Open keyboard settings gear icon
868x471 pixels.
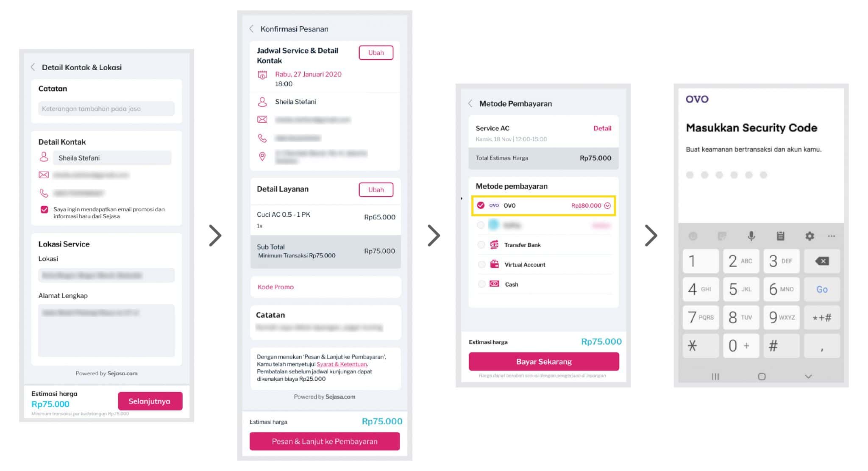click(810, 236)
